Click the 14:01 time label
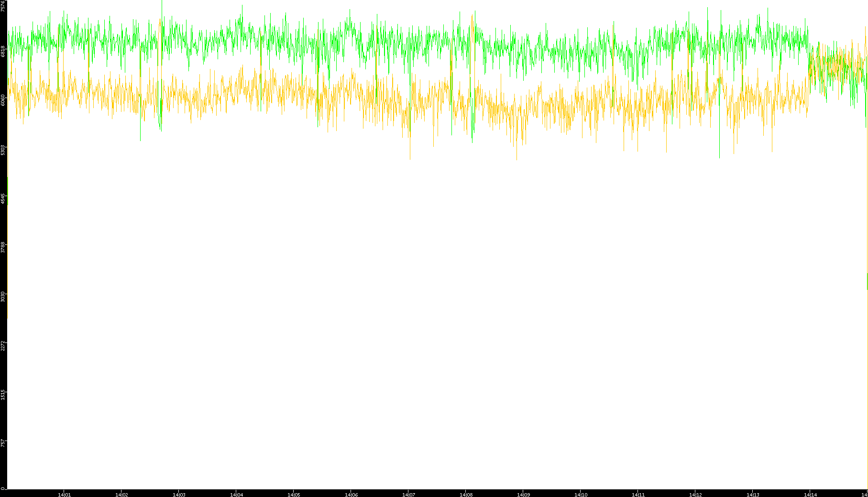868x497 pixels. [64, 495]
